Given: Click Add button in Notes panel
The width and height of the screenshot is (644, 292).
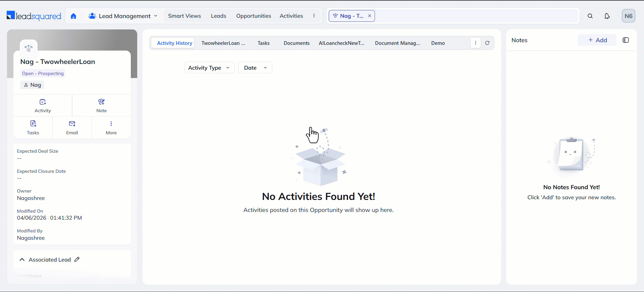Looking at the screenshot, I should coord(597,40).
